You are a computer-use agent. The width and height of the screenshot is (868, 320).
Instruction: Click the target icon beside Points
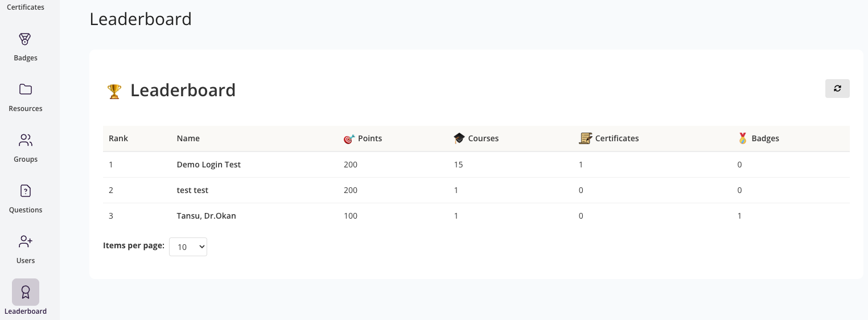click(349, 138)
